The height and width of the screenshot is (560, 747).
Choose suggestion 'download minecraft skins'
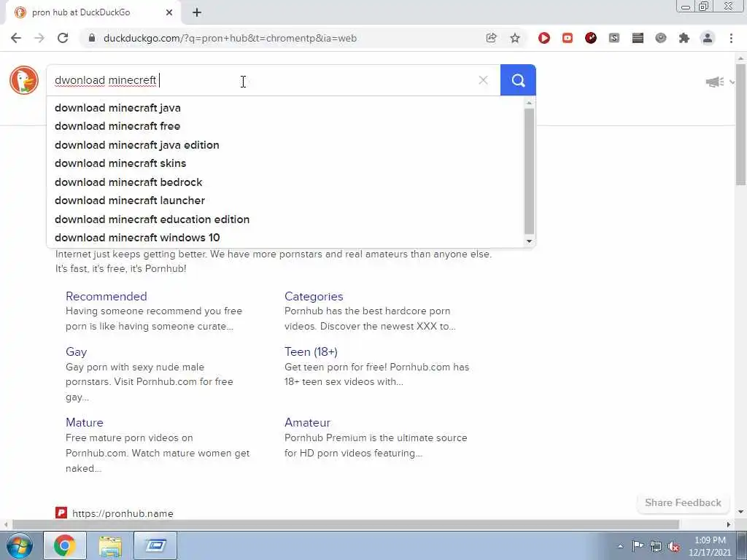(285, 163)
